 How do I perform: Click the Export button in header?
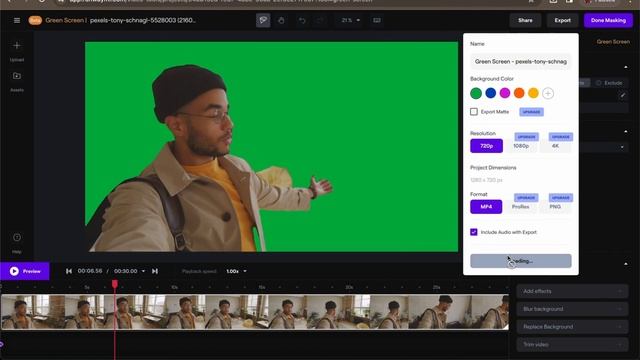pos(562,20)
